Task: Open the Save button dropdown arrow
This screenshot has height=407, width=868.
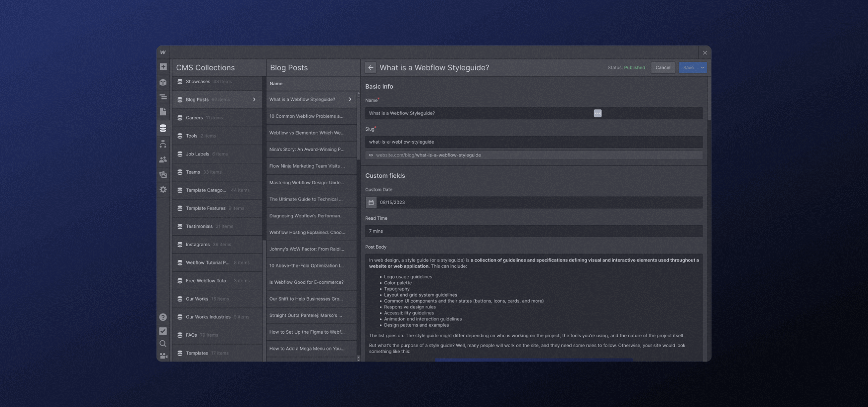Action: click(702, 68)
